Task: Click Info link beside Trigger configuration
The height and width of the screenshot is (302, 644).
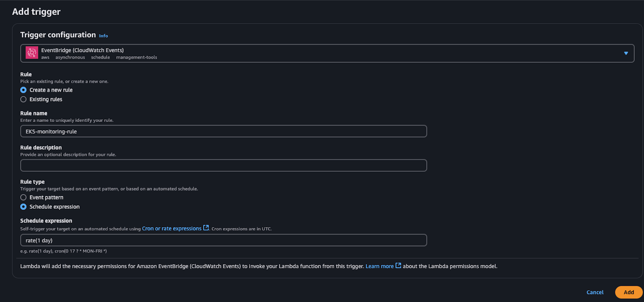Action: tap(103, 36)
